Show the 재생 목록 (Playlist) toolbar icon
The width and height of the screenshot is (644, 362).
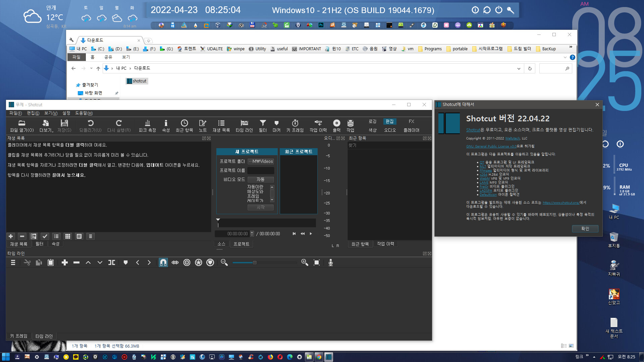[x=221, y=126]
